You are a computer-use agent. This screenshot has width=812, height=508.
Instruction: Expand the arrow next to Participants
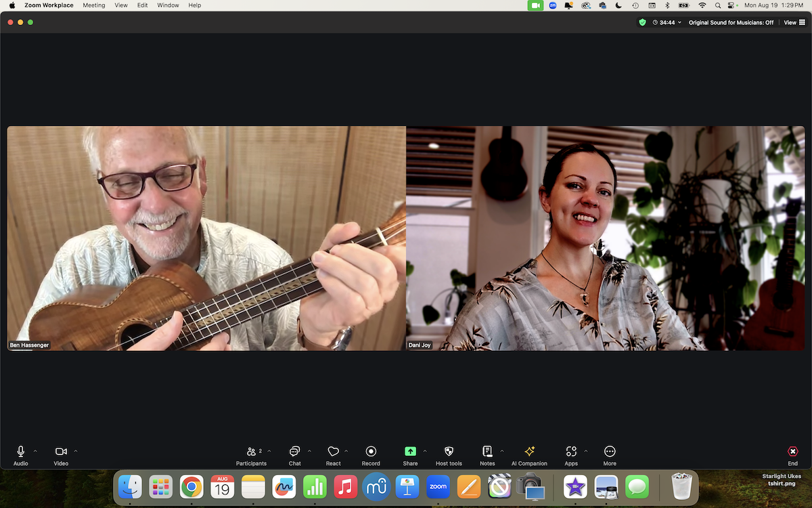(269, 450)
